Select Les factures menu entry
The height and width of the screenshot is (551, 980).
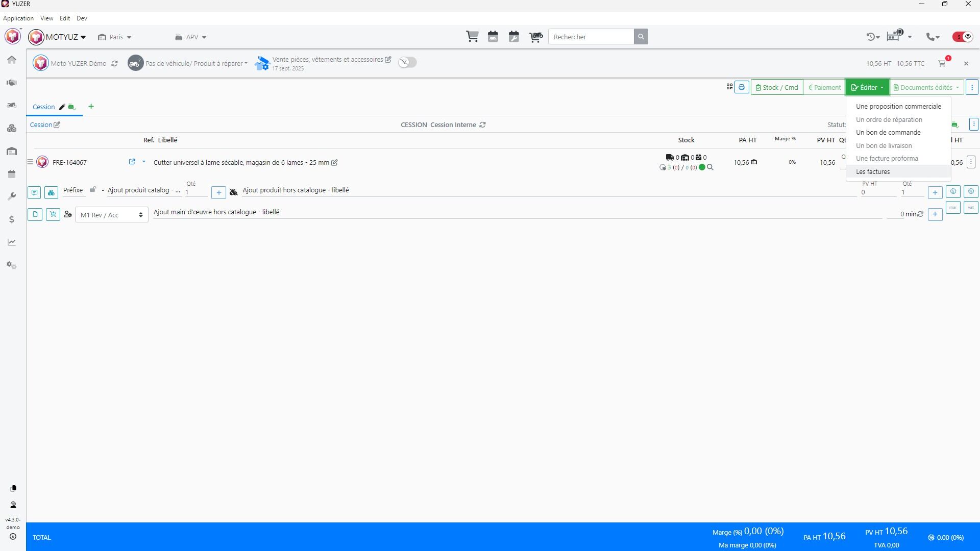click(x=873, y=172)
